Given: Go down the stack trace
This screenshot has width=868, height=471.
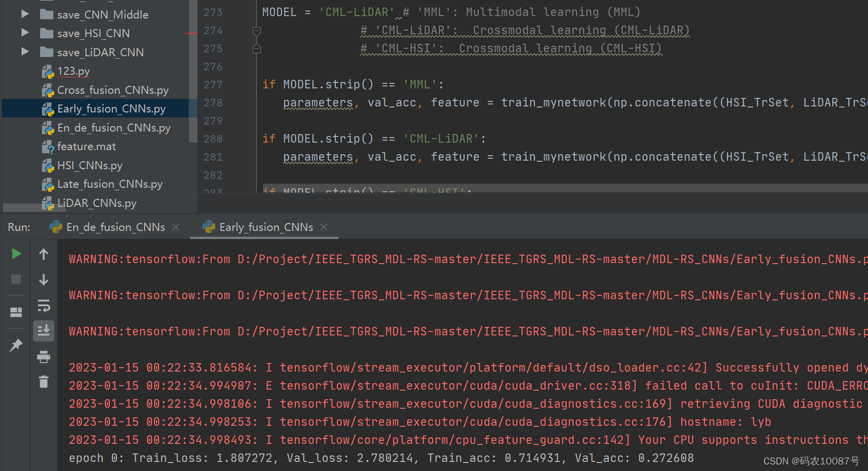Looking at the screenshot, I should coord(44,280).
